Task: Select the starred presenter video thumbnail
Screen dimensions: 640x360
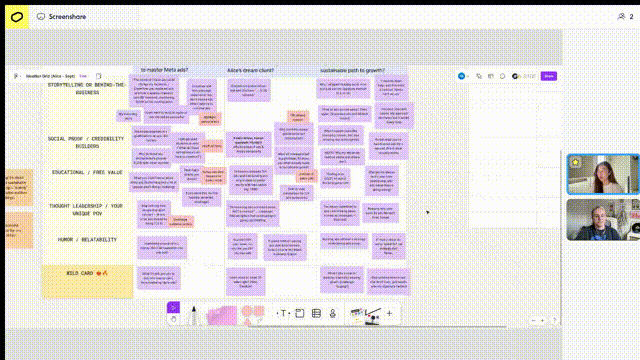Action: [602, 174]
